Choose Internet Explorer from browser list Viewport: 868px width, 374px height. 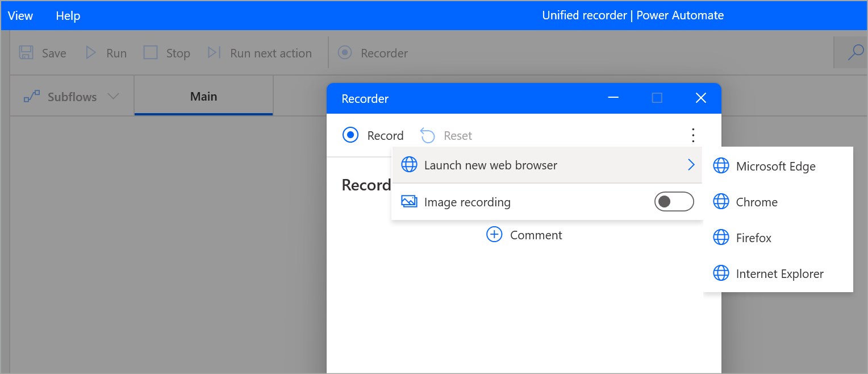click(778, 273)
